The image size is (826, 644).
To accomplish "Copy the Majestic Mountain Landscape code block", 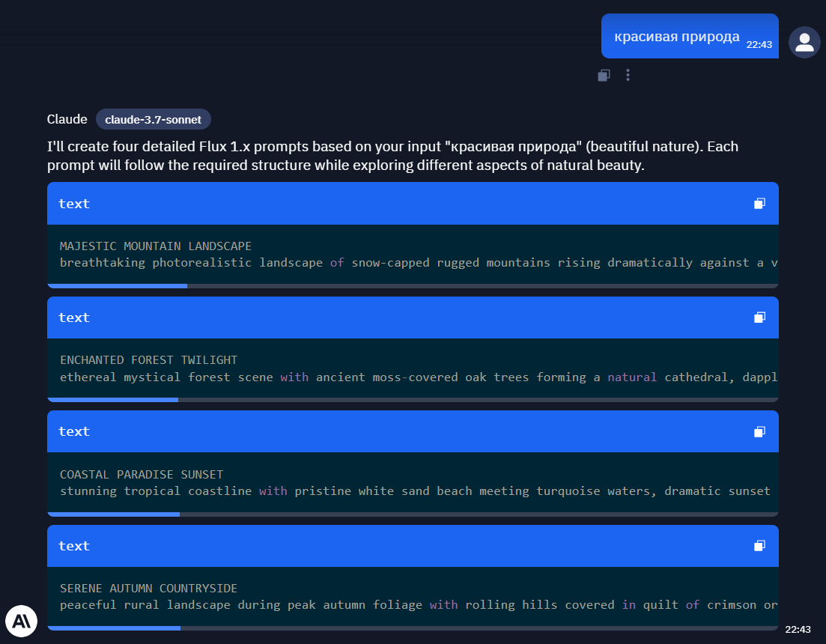I will 759,204.
